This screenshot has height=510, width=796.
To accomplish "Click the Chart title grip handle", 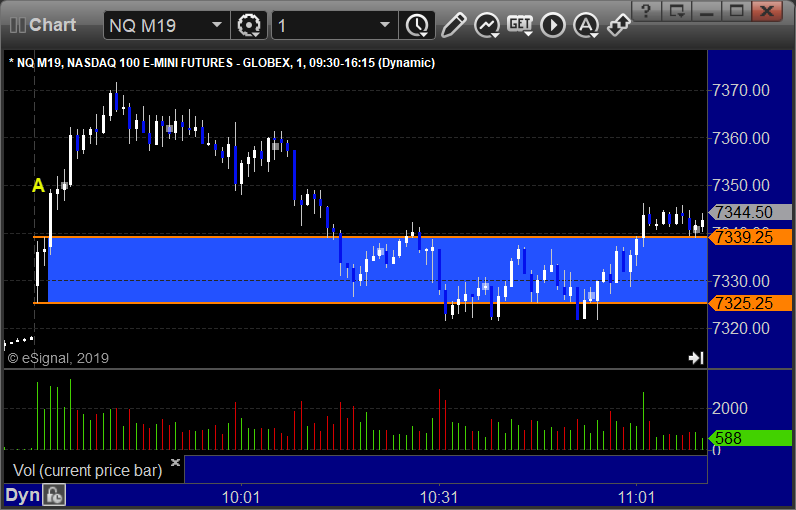I will pos(18,25).
